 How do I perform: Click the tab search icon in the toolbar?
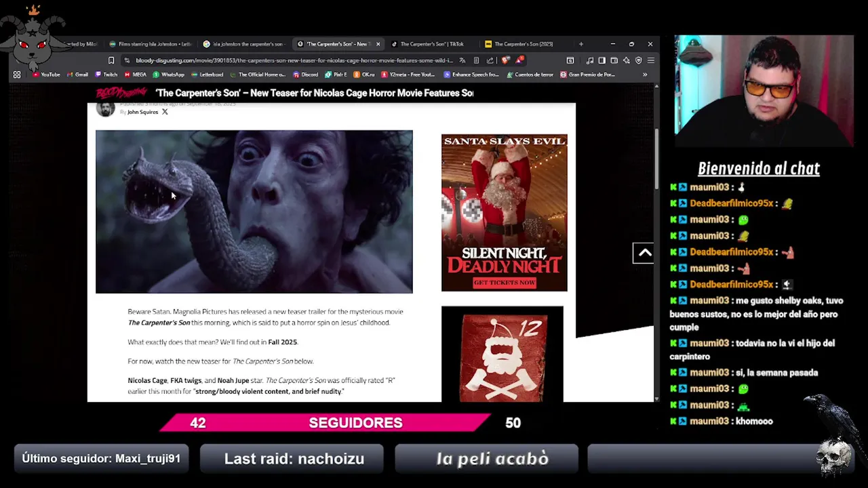(x=570, y=60)
